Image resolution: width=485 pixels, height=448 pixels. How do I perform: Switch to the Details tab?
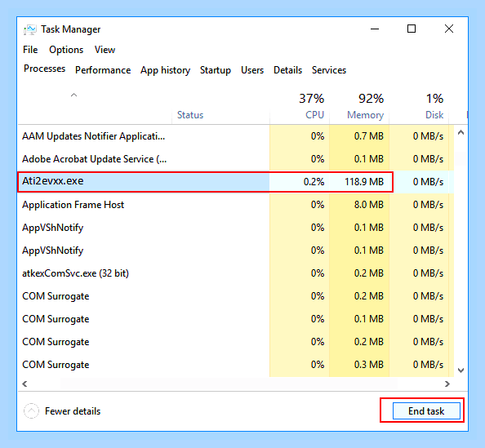coord(287,70)
